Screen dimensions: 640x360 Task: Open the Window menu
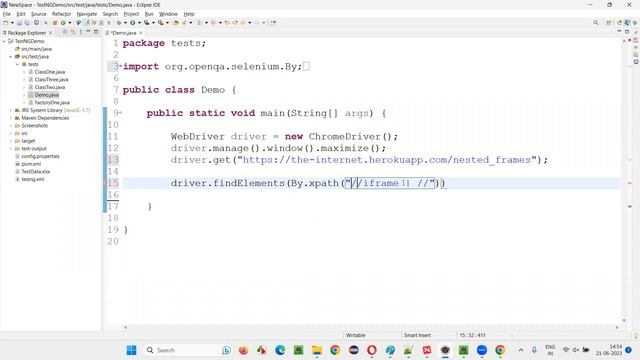tap(168, 14)
